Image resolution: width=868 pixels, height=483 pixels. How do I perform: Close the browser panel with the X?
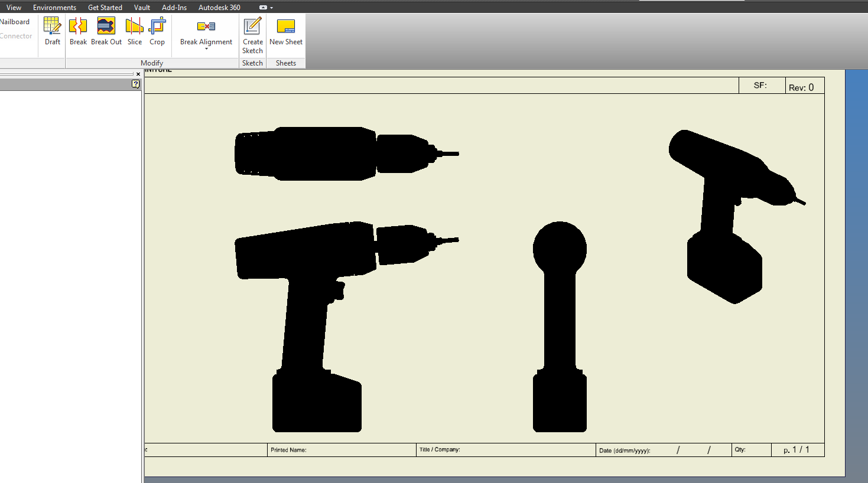coord(138,73)
